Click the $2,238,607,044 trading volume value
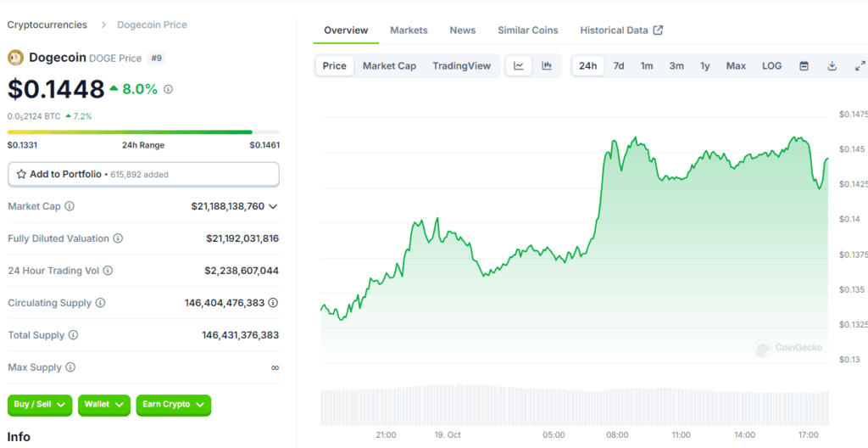This screenshot has height=448, width=868. [242, 271]
